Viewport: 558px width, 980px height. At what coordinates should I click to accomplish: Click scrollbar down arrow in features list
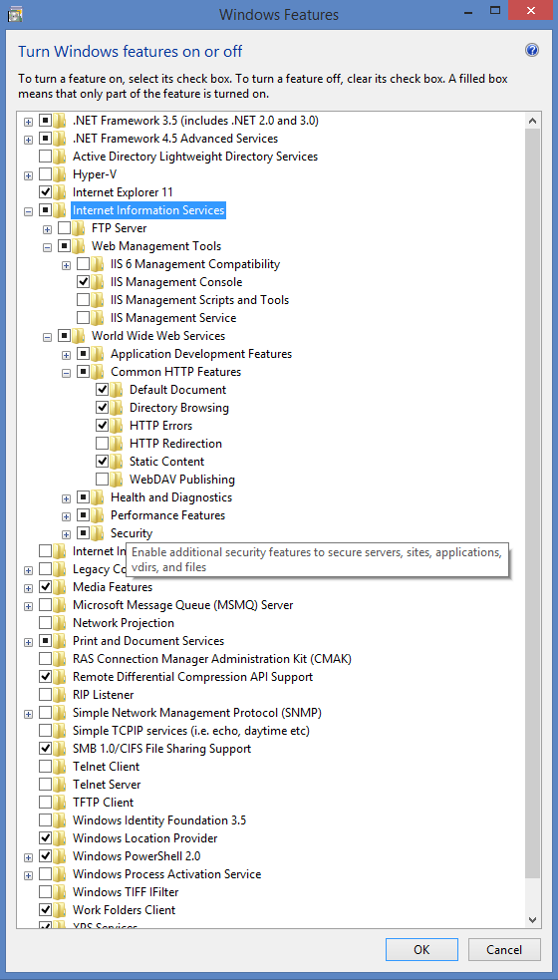[532, 919]
